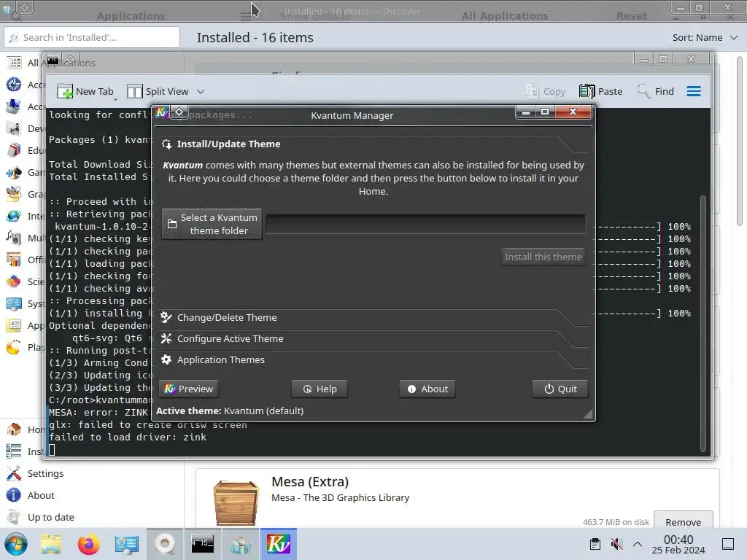
Task: Click the Office category icon
Action: [14, 260]
